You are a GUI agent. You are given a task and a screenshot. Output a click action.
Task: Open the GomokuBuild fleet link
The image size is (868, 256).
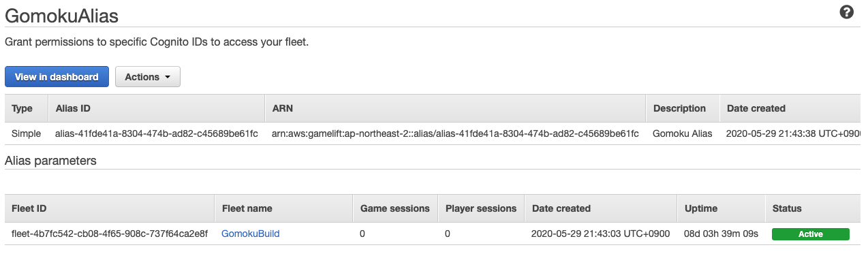tap(250, 234)
